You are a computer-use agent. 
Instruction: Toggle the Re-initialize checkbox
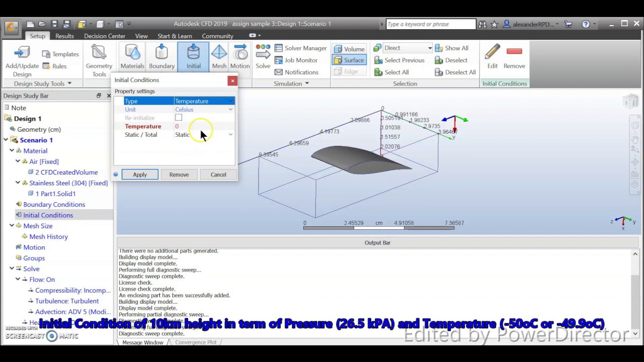[179, 118]
